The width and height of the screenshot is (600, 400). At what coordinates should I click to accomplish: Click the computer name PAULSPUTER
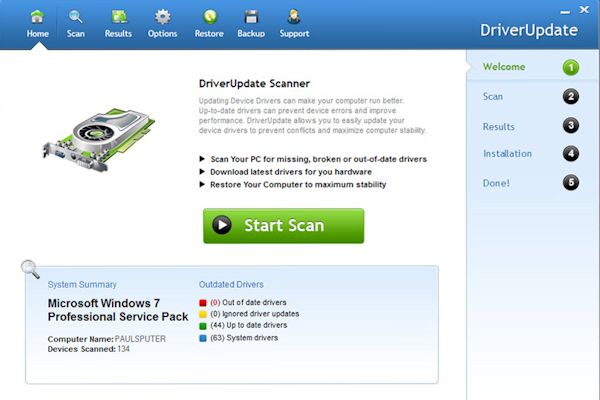tap(140, 339)
